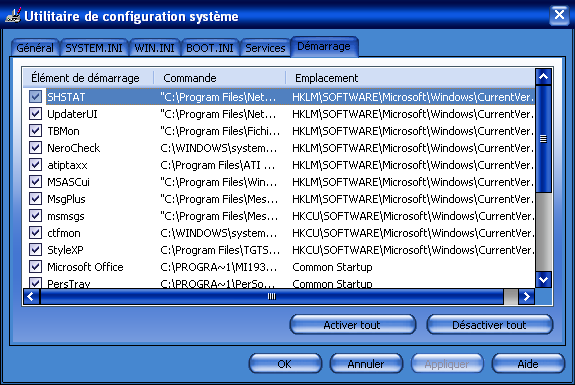Viewport: 575px width, 385px height.
Task: Select the NeroCheck entry name
Action: (73, 148)
